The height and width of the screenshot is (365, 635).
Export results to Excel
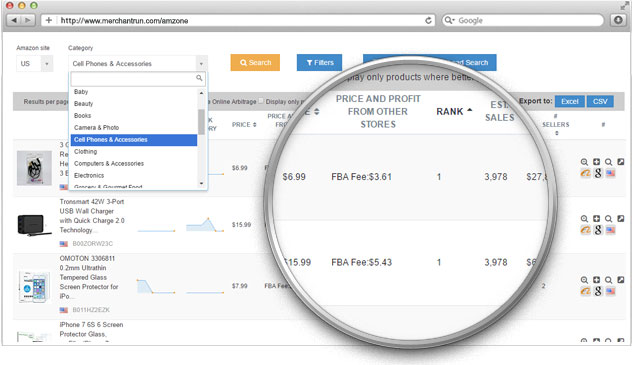coord(569,101)
